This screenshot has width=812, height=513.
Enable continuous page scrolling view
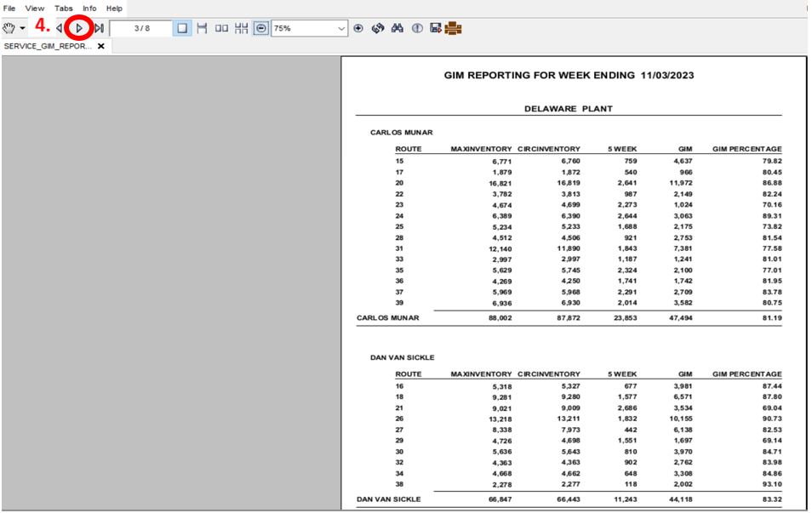pos(202,28)
